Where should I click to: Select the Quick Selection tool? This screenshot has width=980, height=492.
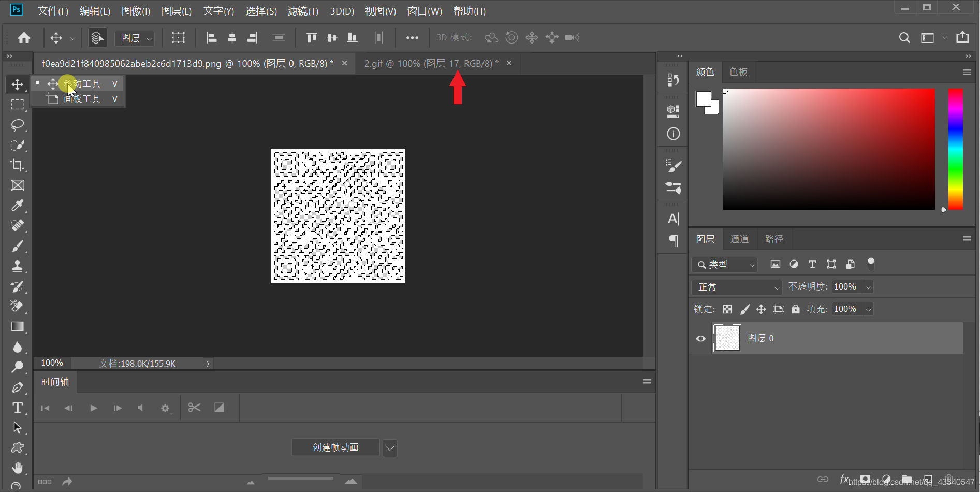[x=18, y=145]
